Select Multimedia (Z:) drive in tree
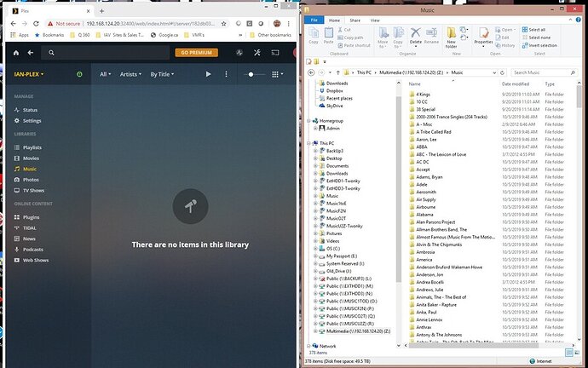Screen dimensions: 588x368 355,331
